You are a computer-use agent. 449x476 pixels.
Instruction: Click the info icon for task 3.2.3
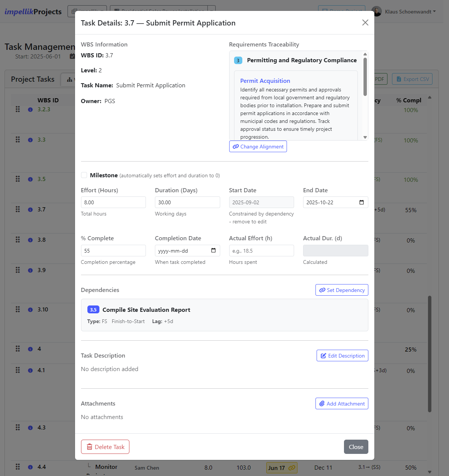pos(30,110)
